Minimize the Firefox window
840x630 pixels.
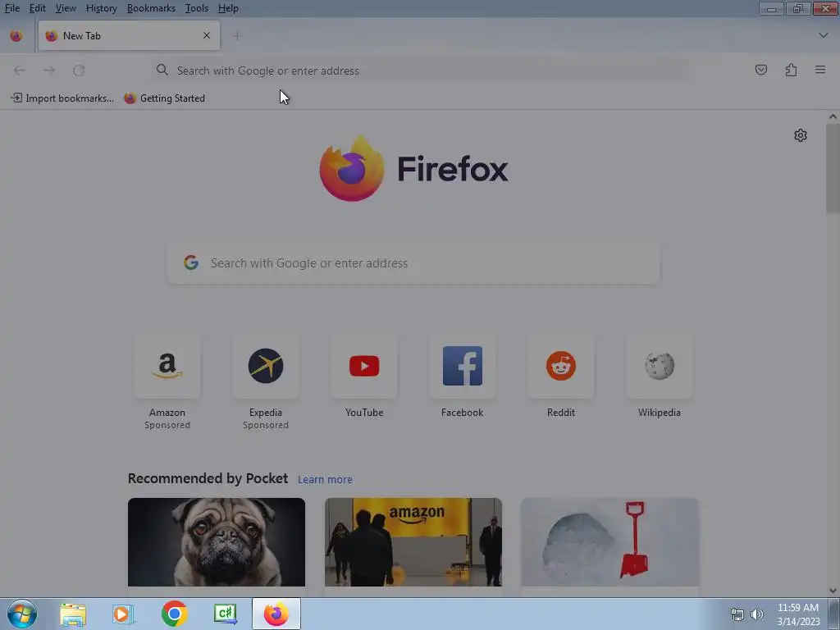tap(771, 8)
